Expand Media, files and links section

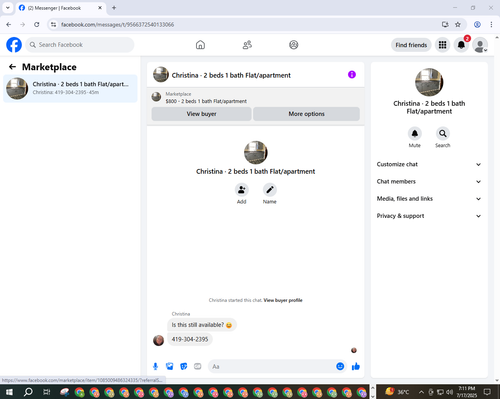tap(429, 199)
